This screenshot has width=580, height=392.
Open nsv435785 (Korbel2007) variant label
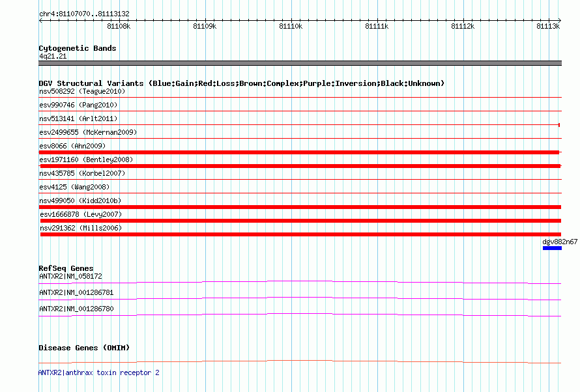82,173
